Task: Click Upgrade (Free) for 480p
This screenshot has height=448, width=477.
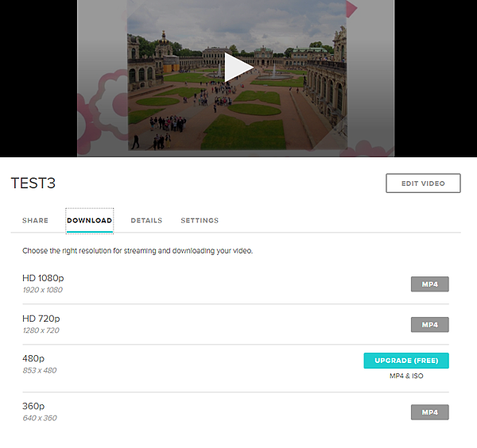Action: tap(406, 361)
